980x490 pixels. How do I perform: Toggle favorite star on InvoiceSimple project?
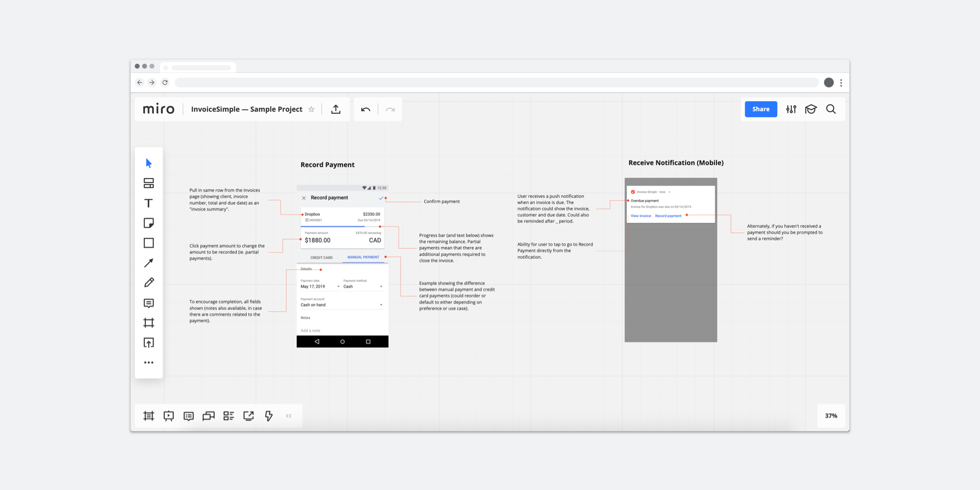click(x=311, y=109)
